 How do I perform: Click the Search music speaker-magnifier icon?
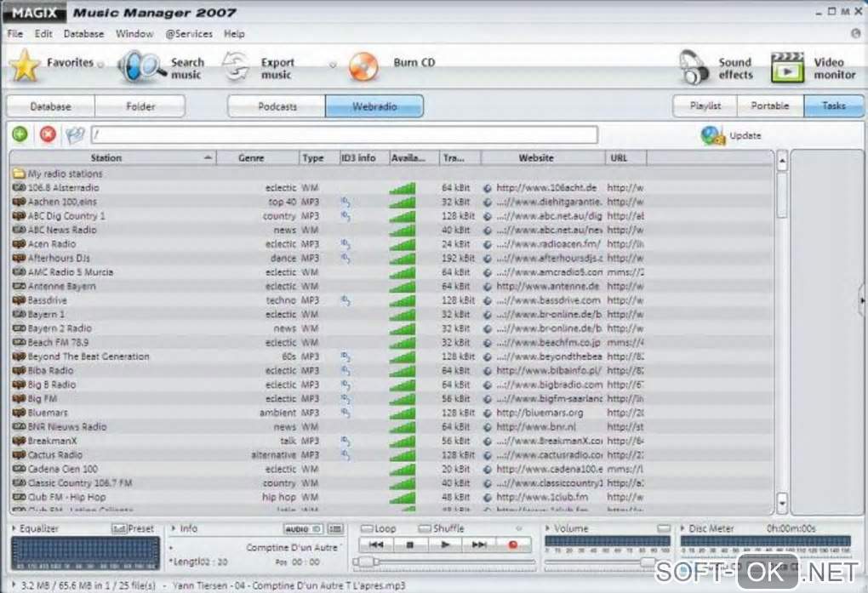140,67
